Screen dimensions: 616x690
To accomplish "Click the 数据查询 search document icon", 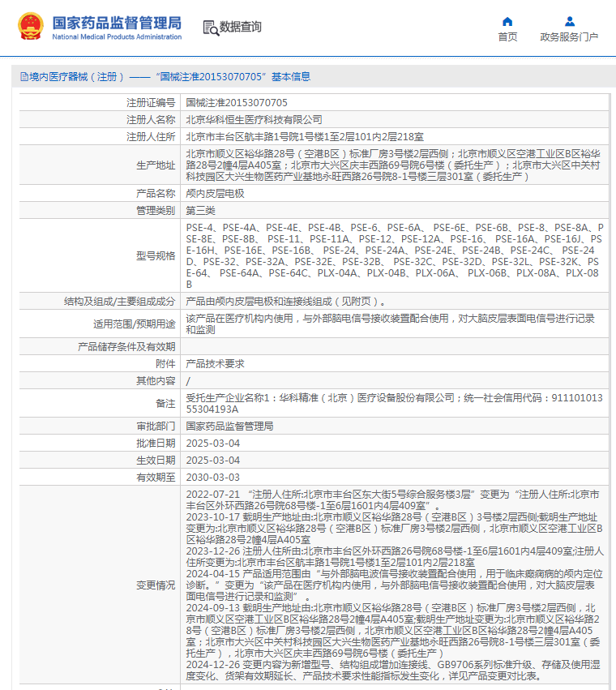I will (x=211, y=28).
